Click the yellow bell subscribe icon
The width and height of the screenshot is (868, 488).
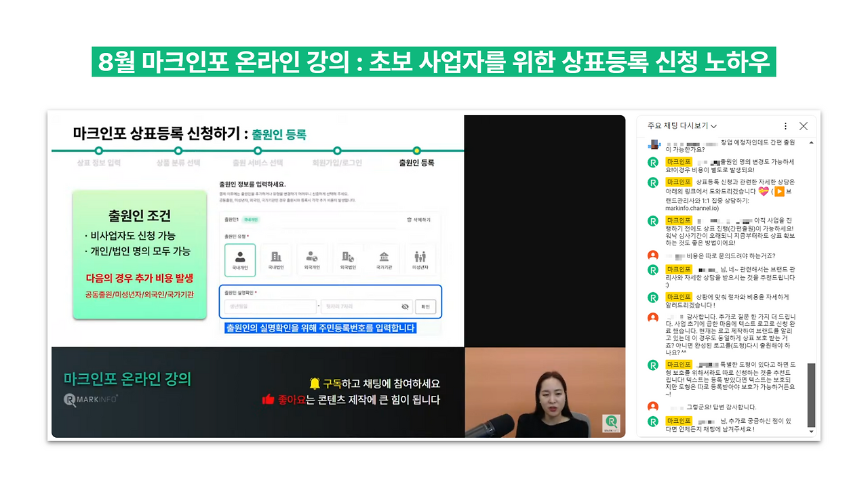click(x=314, y=383)
